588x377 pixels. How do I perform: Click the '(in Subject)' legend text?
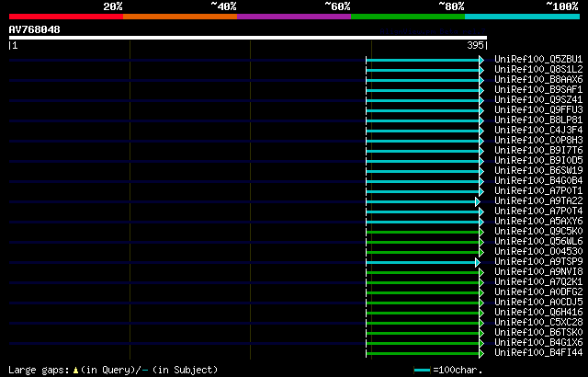[186, 370]
